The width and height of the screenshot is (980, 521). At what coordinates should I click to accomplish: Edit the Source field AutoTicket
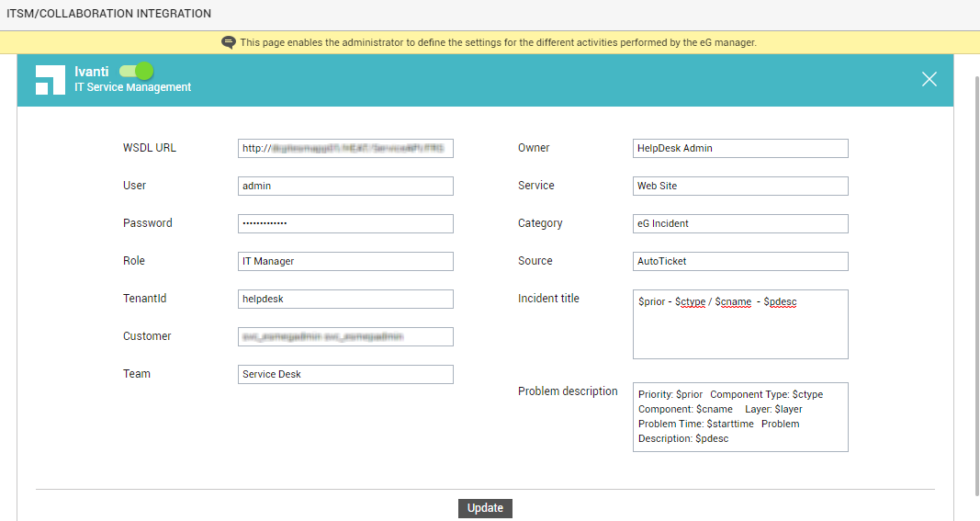point(740,262)
